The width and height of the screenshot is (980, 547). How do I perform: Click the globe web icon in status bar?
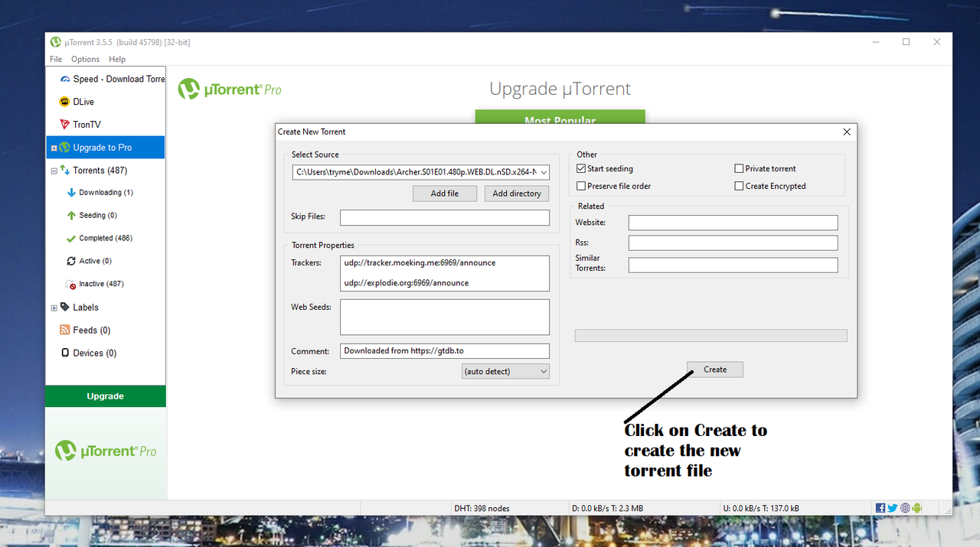point(906,508)
